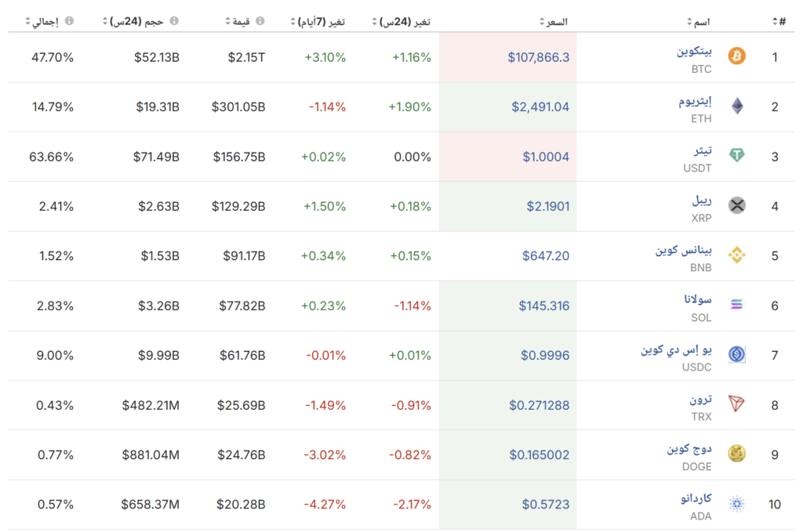Click the TRON red triangle icon
Viewport: 803px width, 532px height.
(736, 404)
